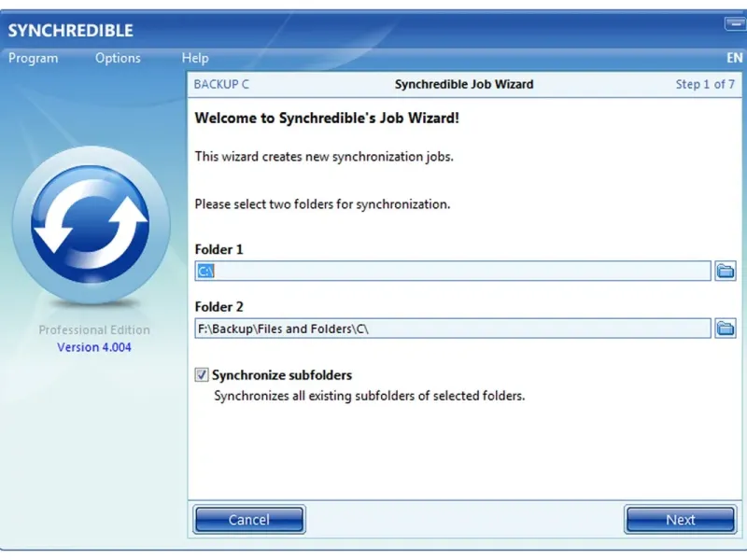Image resolution: width=747 pixels, height=560 pixels.
Task: Click the Synchredible sync arrows logo
Action: (91, 225)
